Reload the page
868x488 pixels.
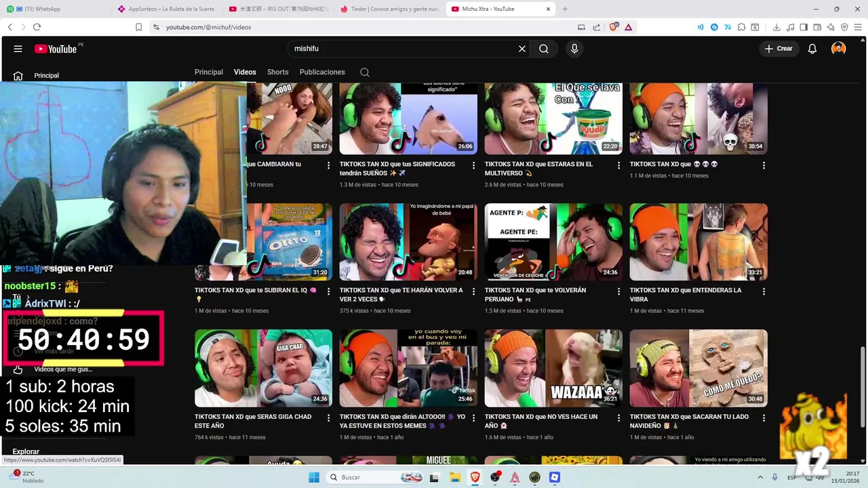(37, 27)
